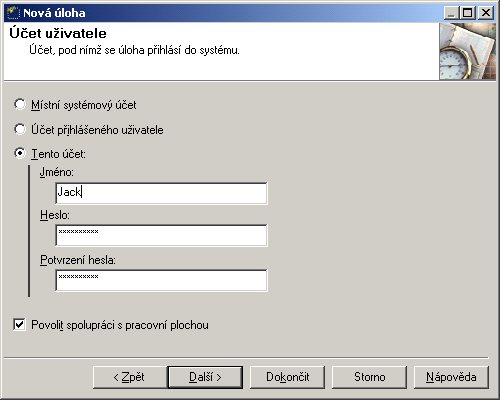Proceed with the Další button
Image resolution: width=500 pixels, height=400 pixels.
[205, 377]
